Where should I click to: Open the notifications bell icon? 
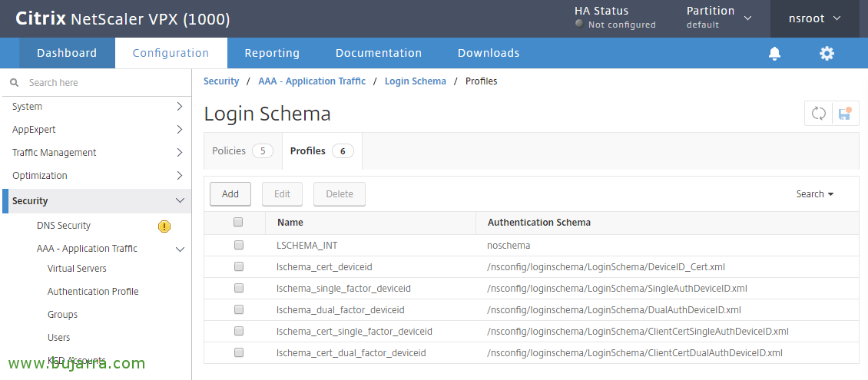click(774, 53)
